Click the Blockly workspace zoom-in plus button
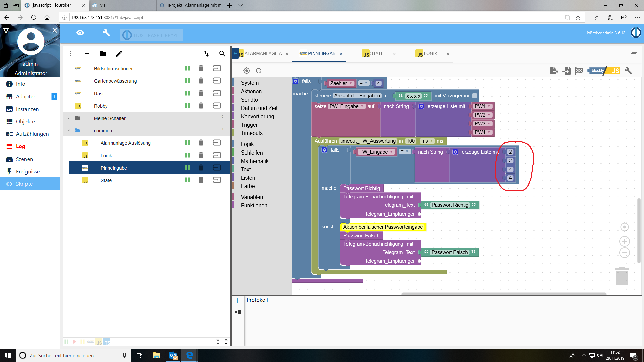 point(624,241)
